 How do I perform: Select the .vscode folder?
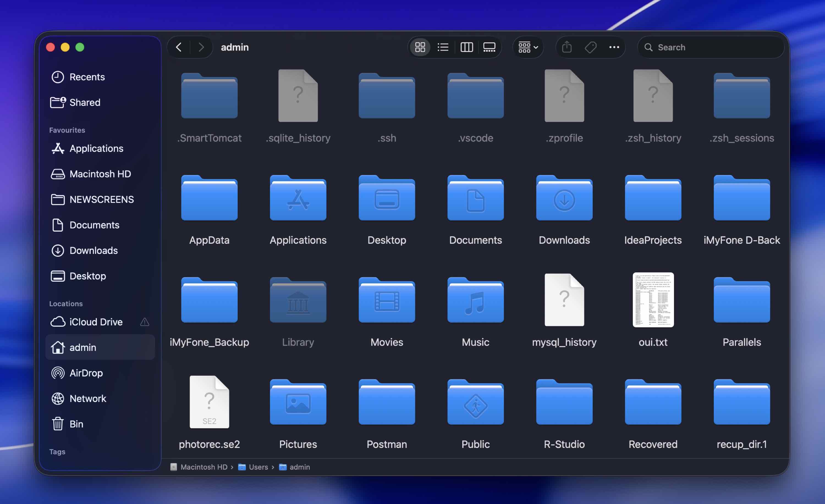tap(475, 96)
